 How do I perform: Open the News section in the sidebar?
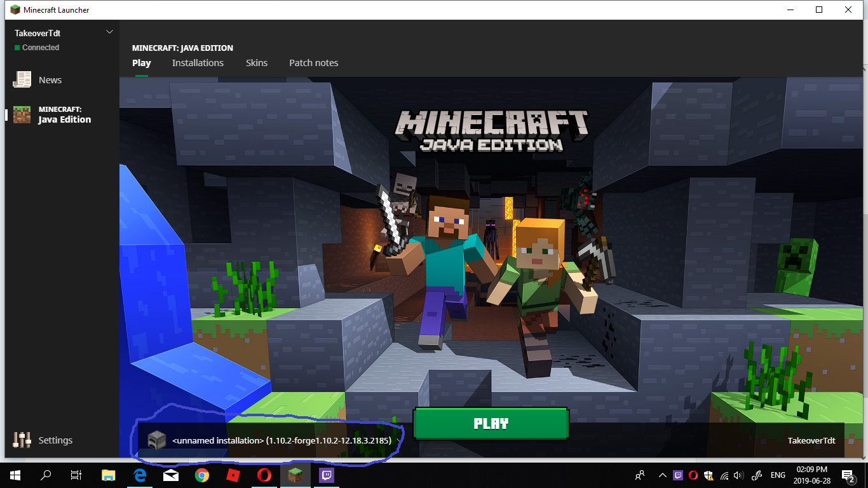pyautogui.click(x=38, y=80)
